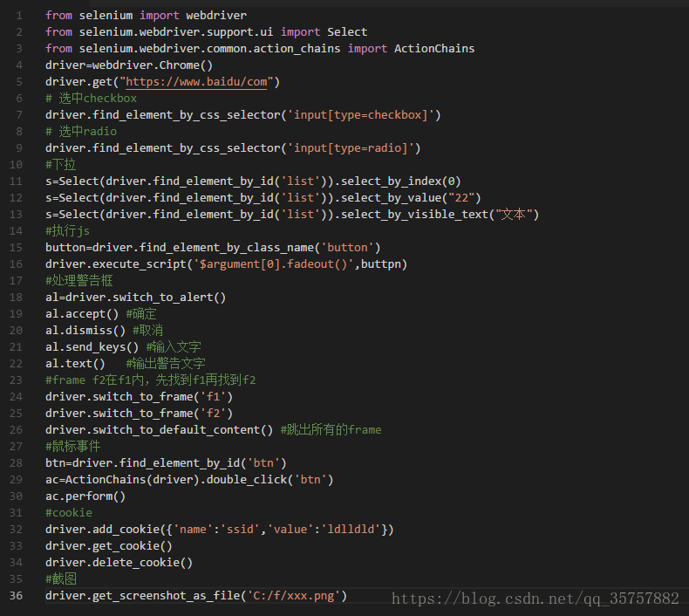Image resolution: width=689 pixels, height=616 pixels.
Task: Click switch_to_frame('f2') on line 25
Action: coord(162,414)
